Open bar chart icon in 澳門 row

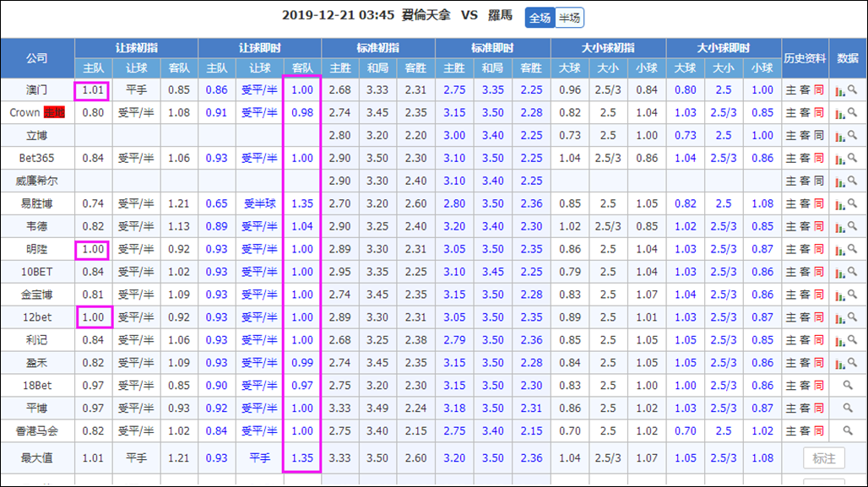pyautogui.click(x=840, y=90)
